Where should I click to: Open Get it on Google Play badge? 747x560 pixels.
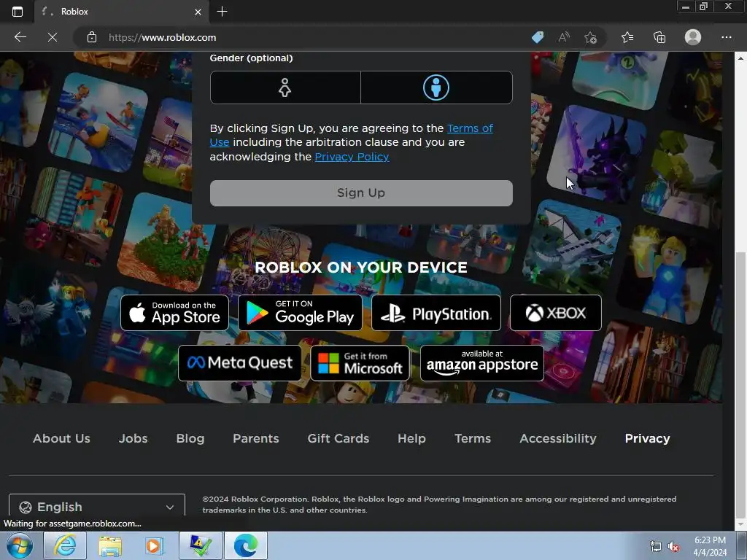point(300,313)
